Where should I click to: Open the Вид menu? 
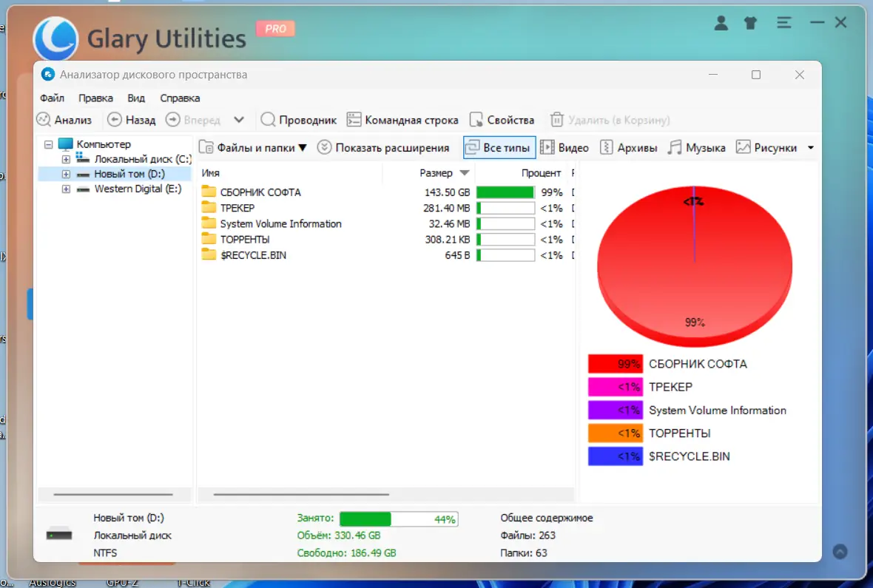click(135, 98)
